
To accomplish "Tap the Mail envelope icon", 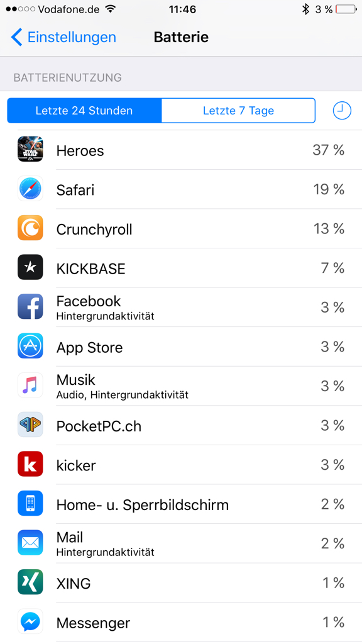I will 30,543.
